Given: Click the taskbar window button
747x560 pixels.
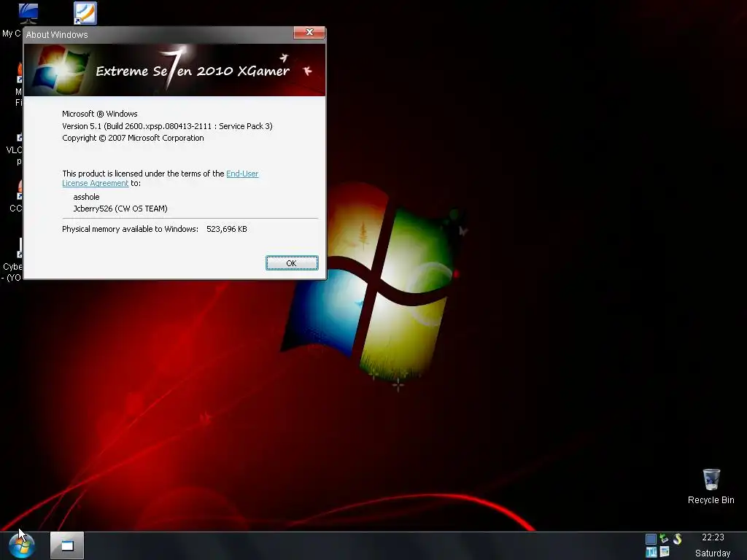Looking at the screenshot, I should (67, 545).
